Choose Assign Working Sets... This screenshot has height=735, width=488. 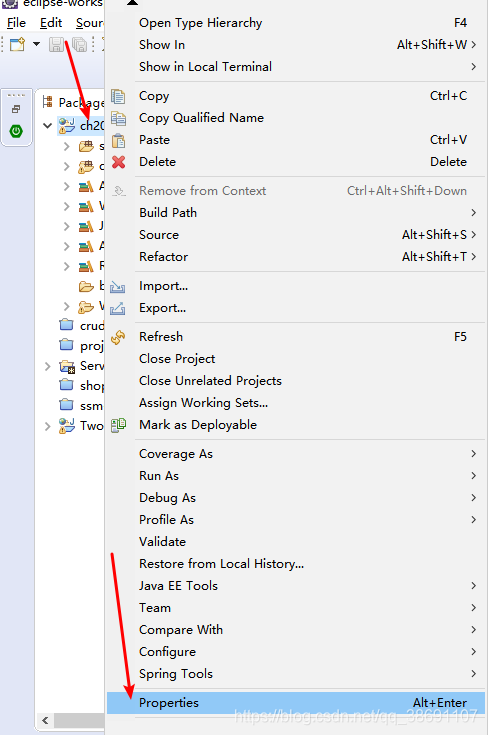(296, 403)
